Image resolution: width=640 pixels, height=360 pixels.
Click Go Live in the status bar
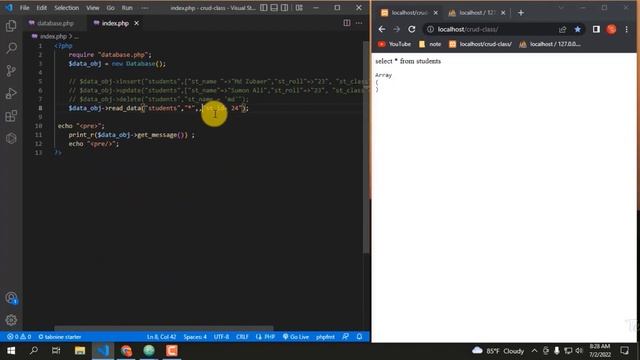tap(296, 337)
